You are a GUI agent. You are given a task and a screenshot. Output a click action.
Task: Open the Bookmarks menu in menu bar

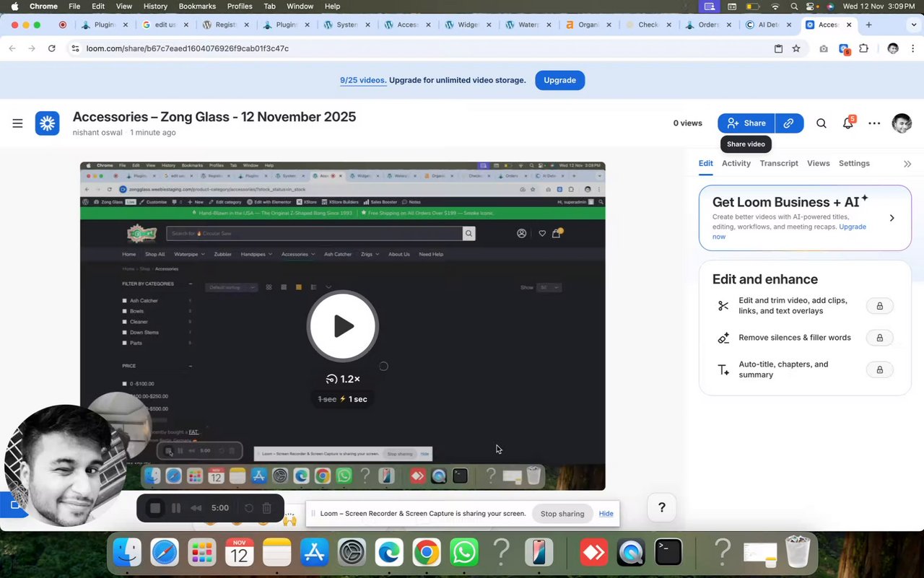(x=197, y=6)
